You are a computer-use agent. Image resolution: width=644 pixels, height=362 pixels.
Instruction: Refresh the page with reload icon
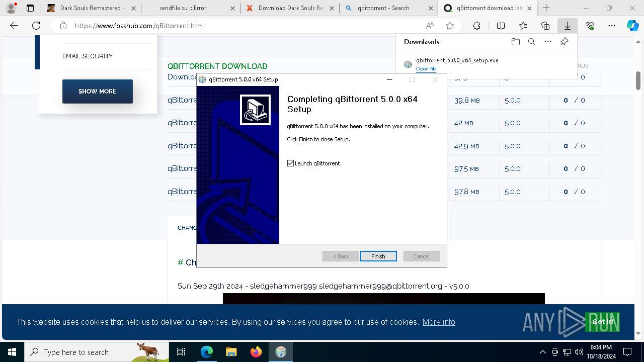click(36, 26)
